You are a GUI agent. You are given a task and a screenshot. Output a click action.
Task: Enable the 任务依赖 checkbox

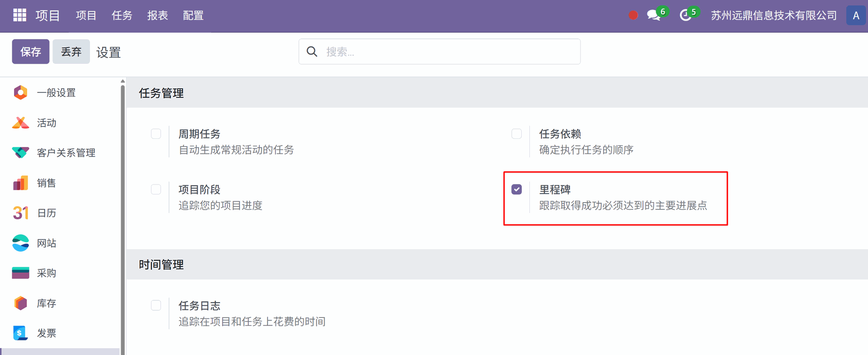517,134
